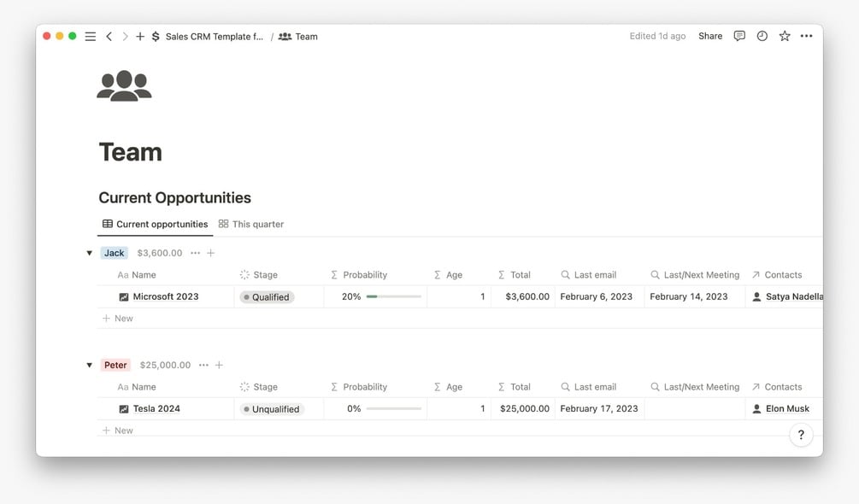Select the Current opportunities tab
The width and height of the screenshot is (859, 504).
coord(155,224)
